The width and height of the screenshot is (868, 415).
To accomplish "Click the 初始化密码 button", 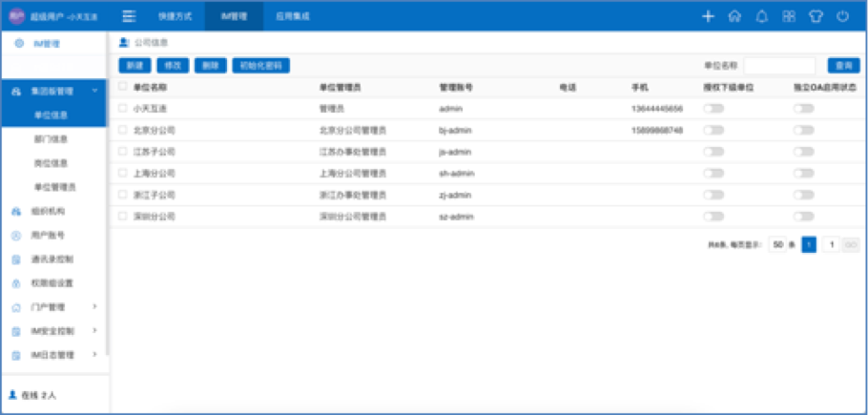I will tap(260, 66).
